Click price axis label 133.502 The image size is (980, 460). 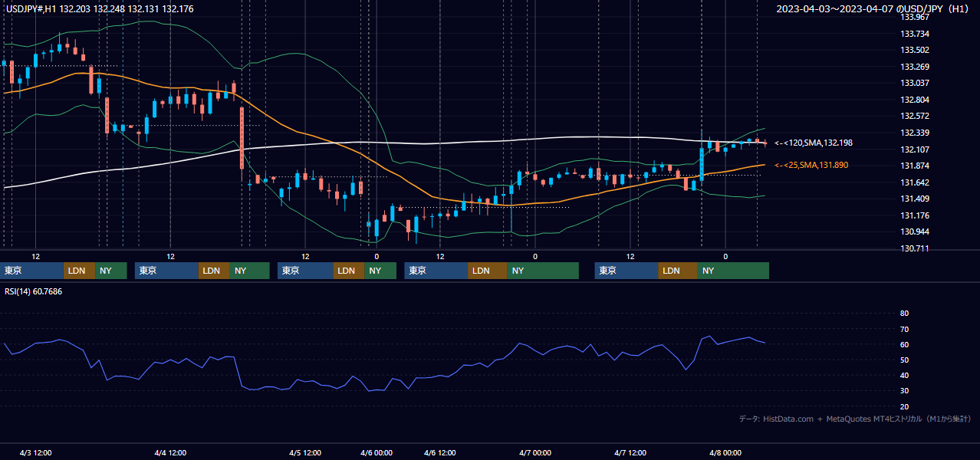click(914, 50)
